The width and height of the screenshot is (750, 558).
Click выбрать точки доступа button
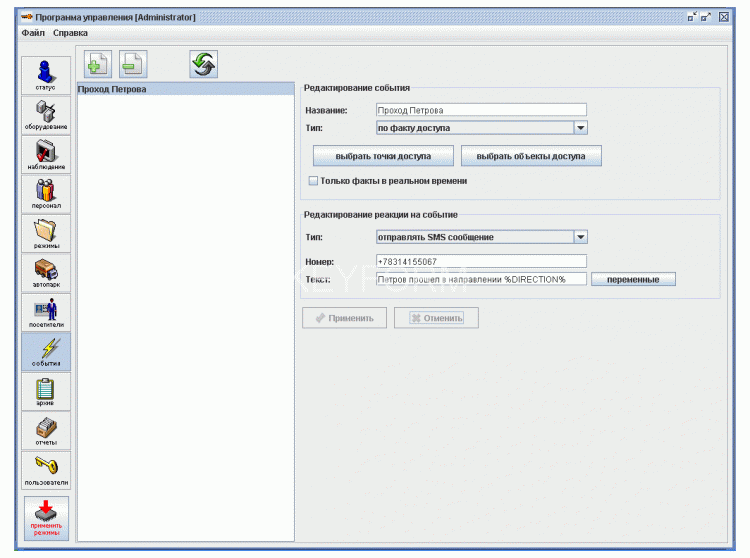383,156
